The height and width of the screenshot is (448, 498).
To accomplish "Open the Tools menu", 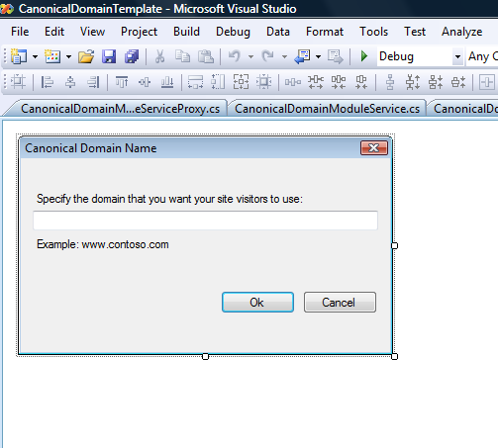I will [373, 32].
